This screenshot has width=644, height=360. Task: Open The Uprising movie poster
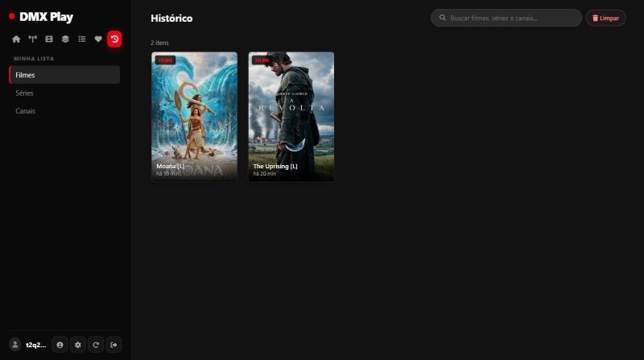point(291,117)
